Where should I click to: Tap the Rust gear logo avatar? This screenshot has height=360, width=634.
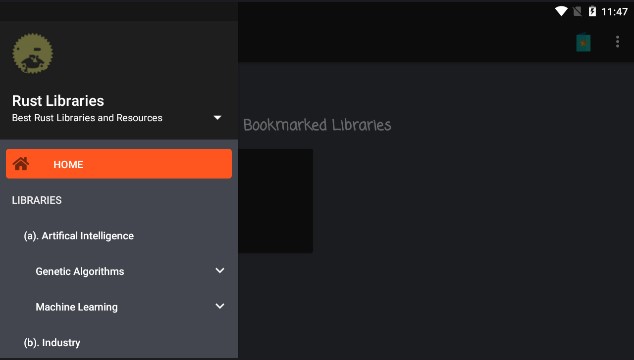pyautogui.click(x=32, y=54)
